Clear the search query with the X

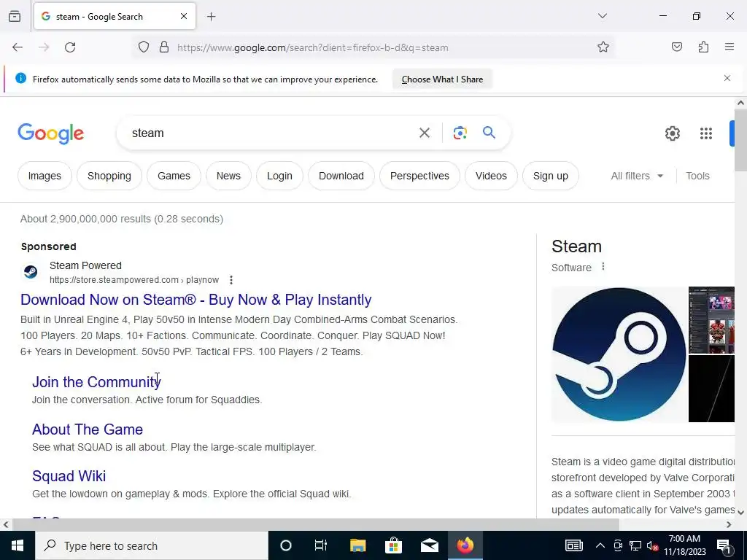coord(424,133)
